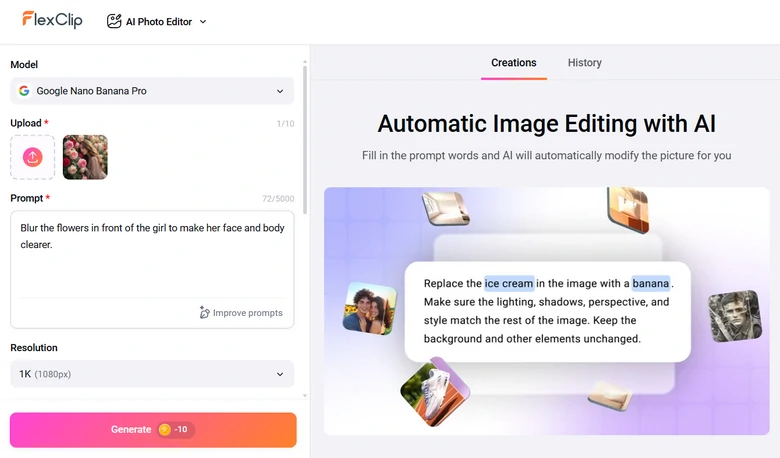Viewport: 780px width, 458px height.
Task: Select the uploaded girl with flowers thumbnail
Action: (x=85, y=157)
